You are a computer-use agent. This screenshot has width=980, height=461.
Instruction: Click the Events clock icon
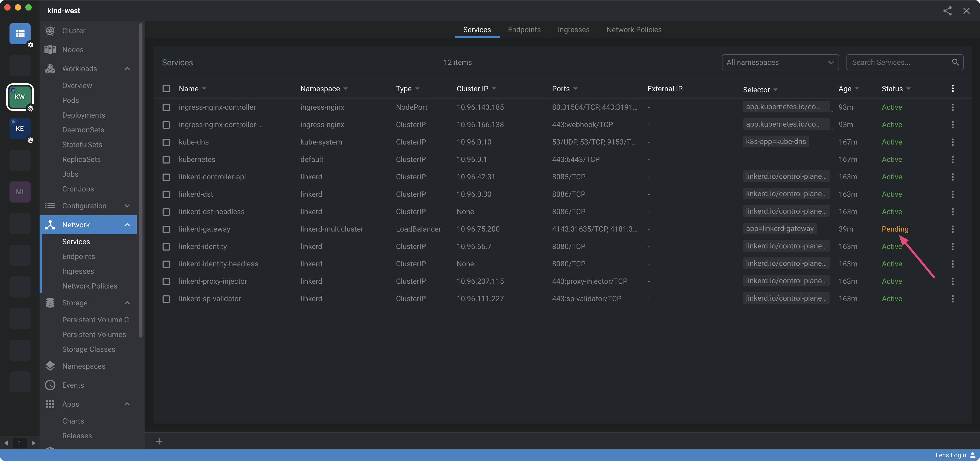(50, 385)
